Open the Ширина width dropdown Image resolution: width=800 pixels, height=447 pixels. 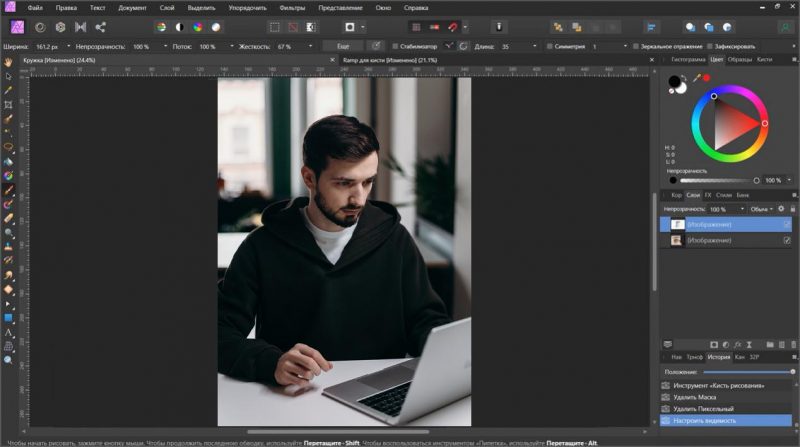68,46
